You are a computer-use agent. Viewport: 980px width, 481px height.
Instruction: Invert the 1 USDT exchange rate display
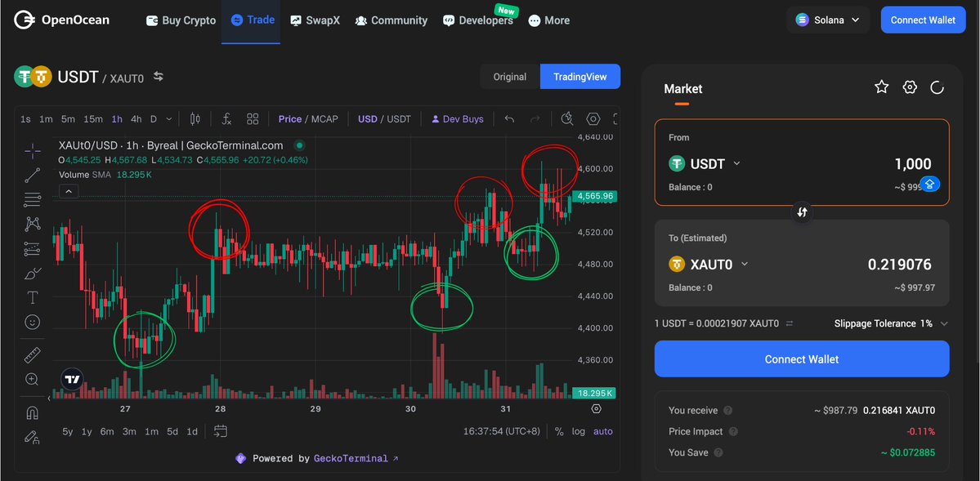tap(790, 323)
